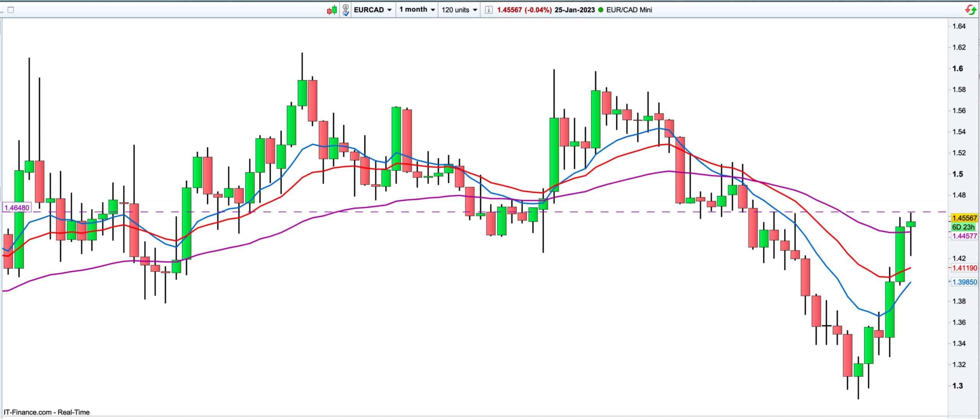Click the red 1.41190 moving average label
This screenshot has height=419, width=980.
[964, 268]
